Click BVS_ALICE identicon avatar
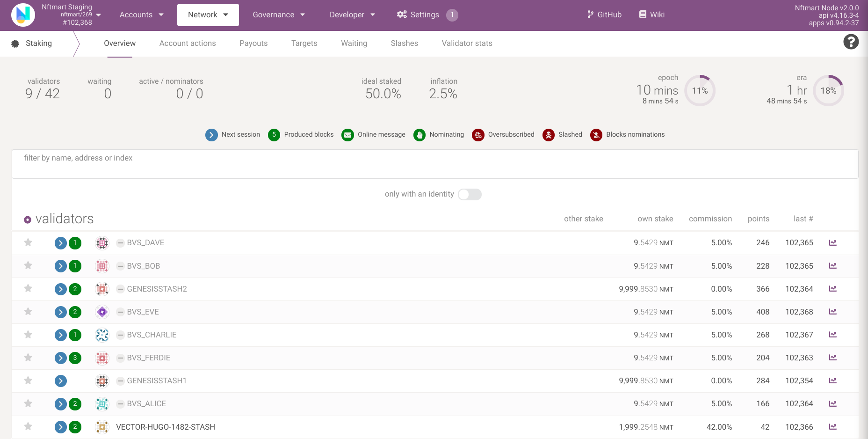The height and width of the screenshot is (439, 868). coord(102,404)
